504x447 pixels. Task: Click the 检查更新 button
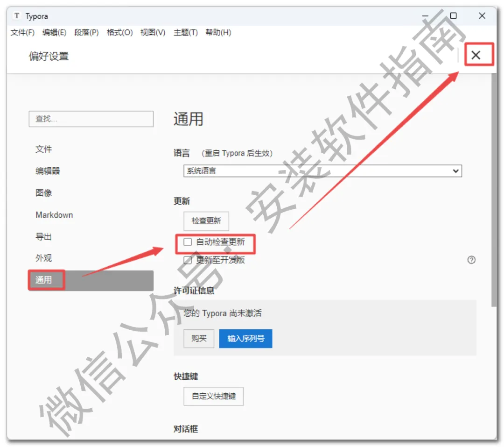click(206, 221)
